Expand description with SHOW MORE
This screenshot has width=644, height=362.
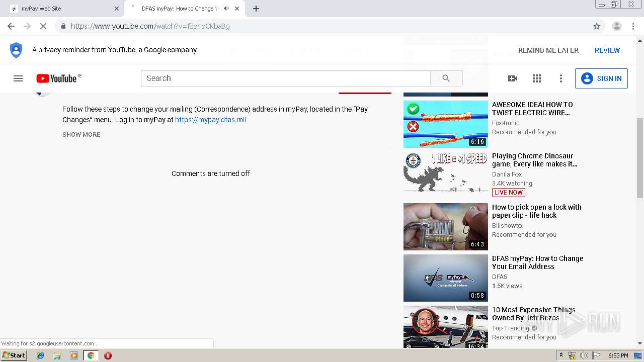click(82, 134)
